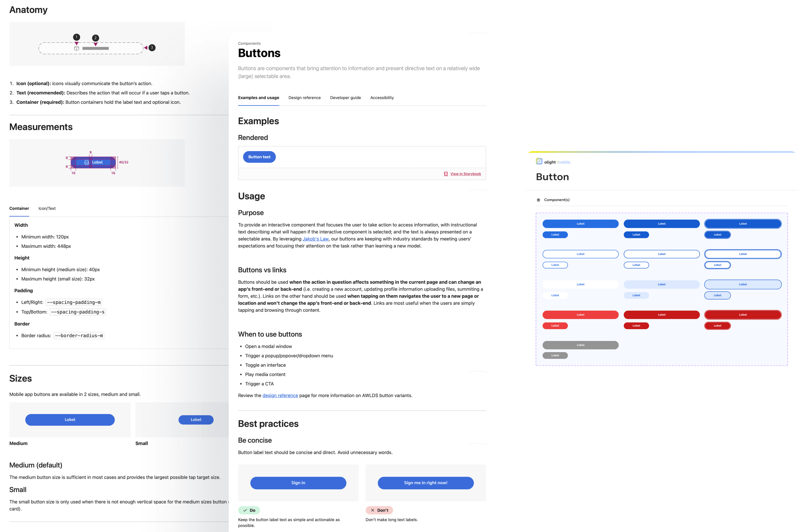The height and width of the screenshot is (532, 798).
Task: Click the View in Storybook link
Action: 463,174
